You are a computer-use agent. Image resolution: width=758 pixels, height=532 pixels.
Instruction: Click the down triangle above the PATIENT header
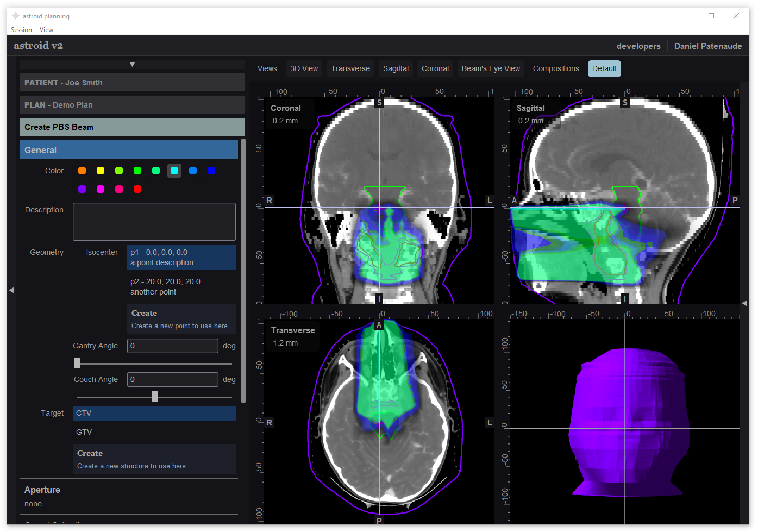[132, 65]
